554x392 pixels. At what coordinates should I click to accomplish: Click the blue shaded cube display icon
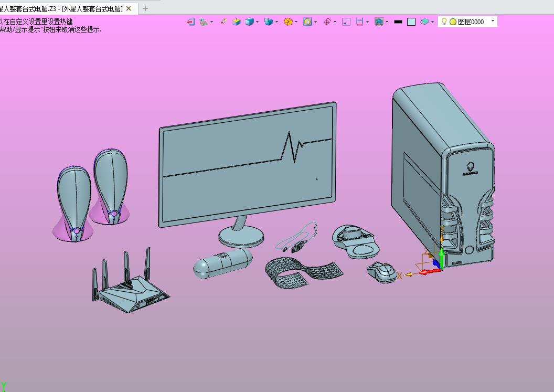click(x=249, y=22)
